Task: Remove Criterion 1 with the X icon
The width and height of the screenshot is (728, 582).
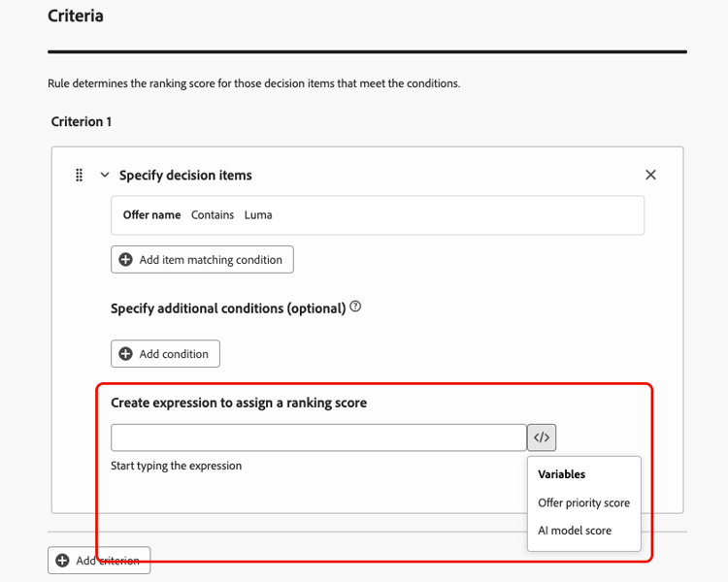Action: point(650,175)
